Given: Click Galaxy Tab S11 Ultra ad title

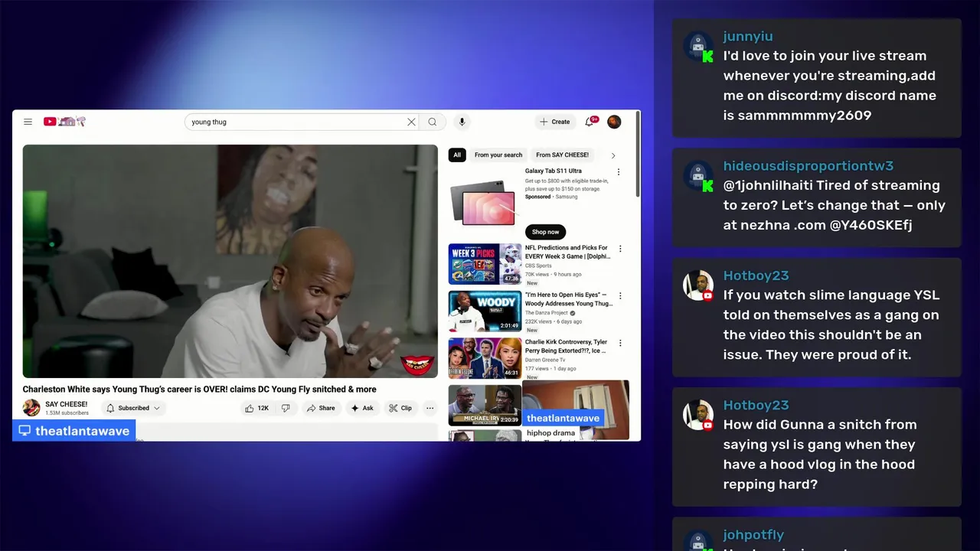Looking at the screenshot, I should coord(554,171).
